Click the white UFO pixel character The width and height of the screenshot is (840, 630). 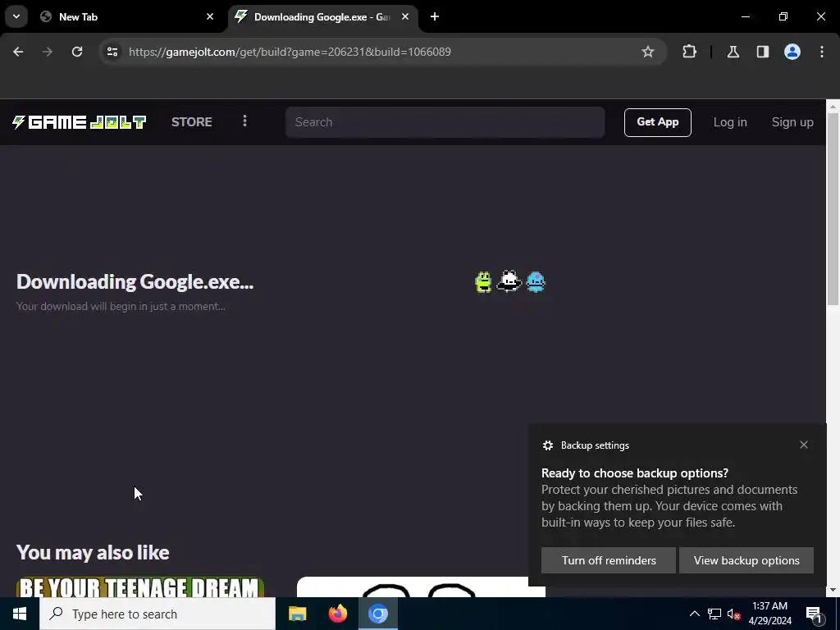click(x=509, y=281)
